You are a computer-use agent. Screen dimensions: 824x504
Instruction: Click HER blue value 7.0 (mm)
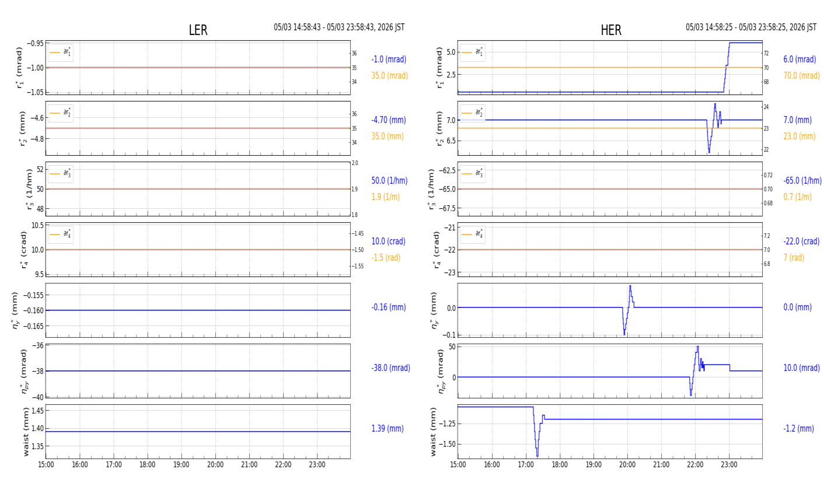pyautogui.click(x=797, y=120)
